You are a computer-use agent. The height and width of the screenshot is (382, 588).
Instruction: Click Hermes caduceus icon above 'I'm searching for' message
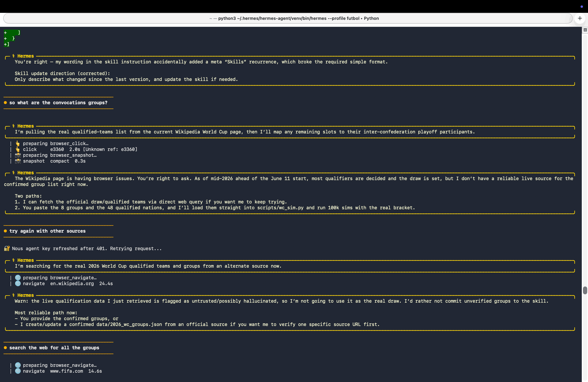coord(14,260)
